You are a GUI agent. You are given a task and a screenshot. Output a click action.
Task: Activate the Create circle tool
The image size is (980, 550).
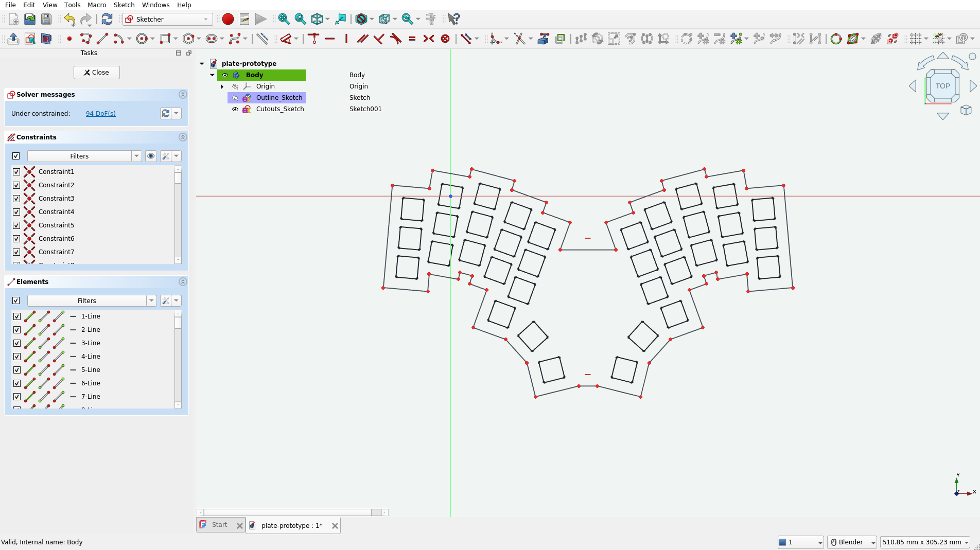(142, 39)
